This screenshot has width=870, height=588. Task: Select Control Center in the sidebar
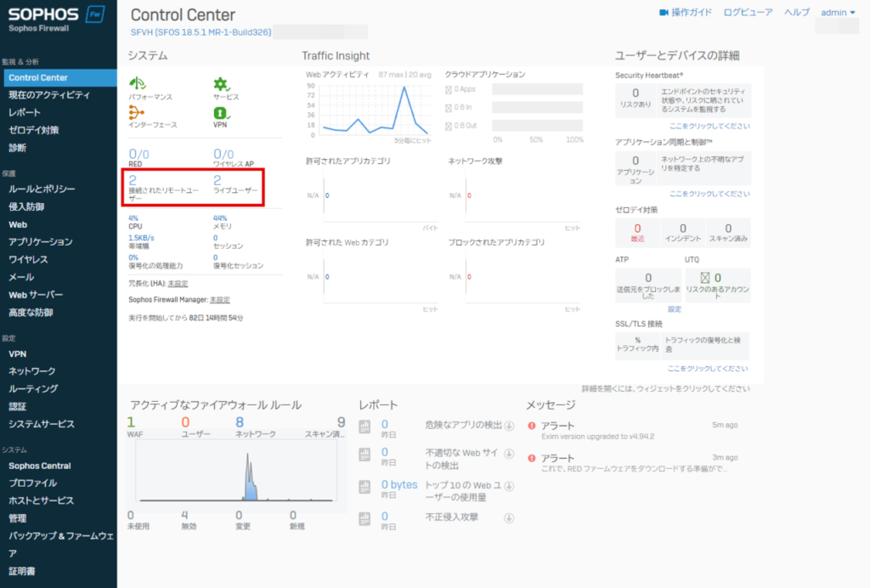coord(60,77)
